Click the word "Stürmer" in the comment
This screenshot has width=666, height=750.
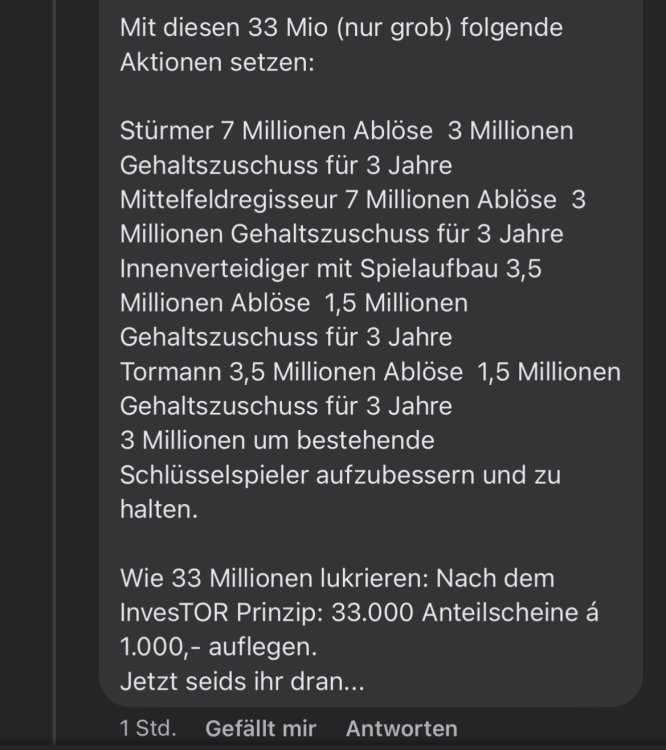coord(166,131)
